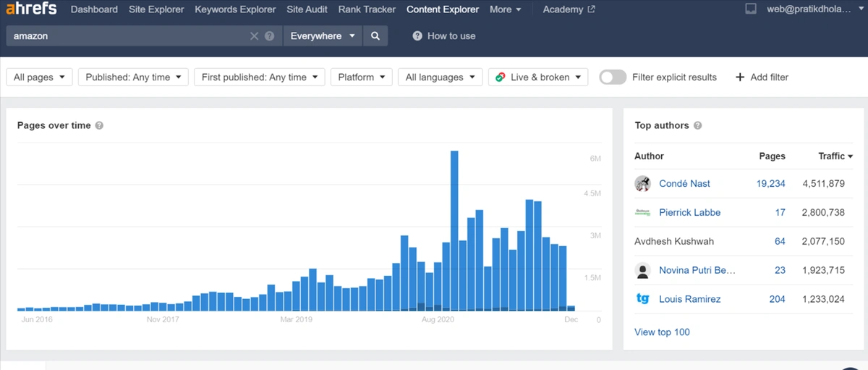Viewport: 868px width, 370px height.
Task: Click in the amazon search input field
Action: [127, 36]
